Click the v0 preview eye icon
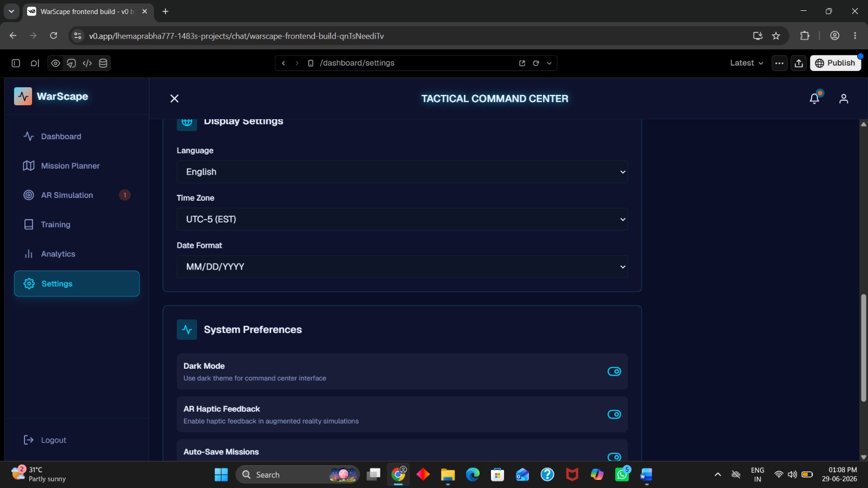The image size is (868, 488). (x=55, y=63)
